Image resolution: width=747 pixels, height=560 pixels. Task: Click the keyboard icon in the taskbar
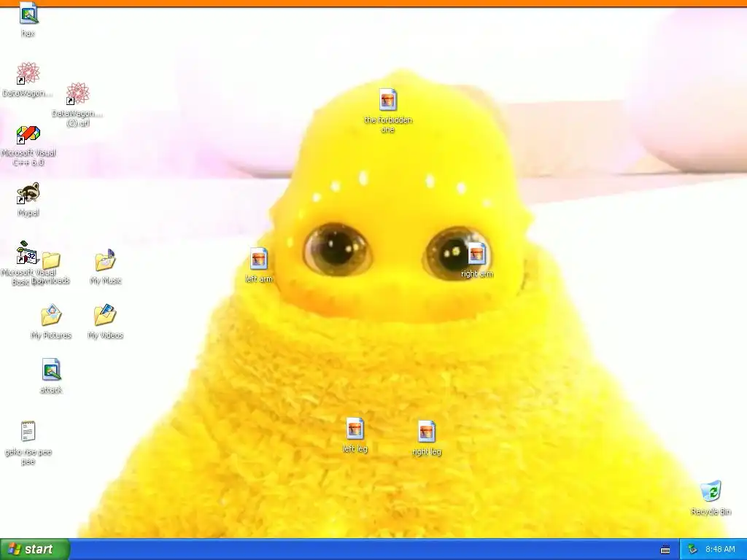tap(665, 550)
